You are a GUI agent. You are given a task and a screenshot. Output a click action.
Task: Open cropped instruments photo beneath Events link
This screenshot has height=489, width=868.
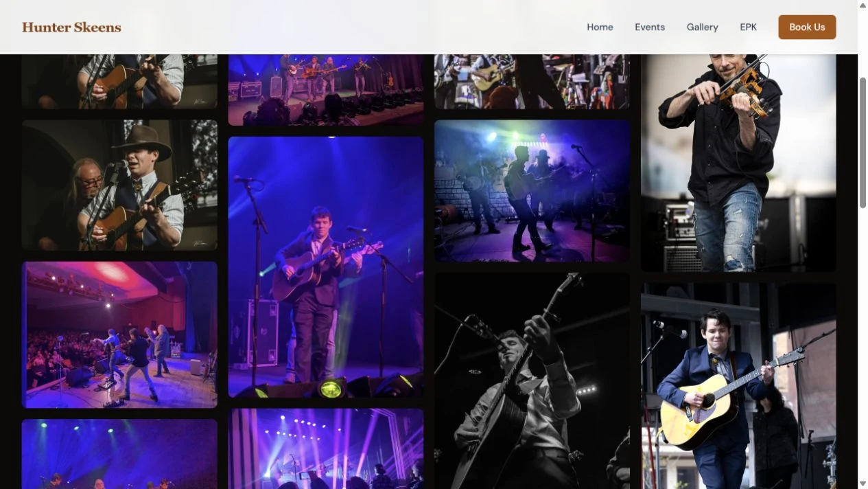point(532,81)
